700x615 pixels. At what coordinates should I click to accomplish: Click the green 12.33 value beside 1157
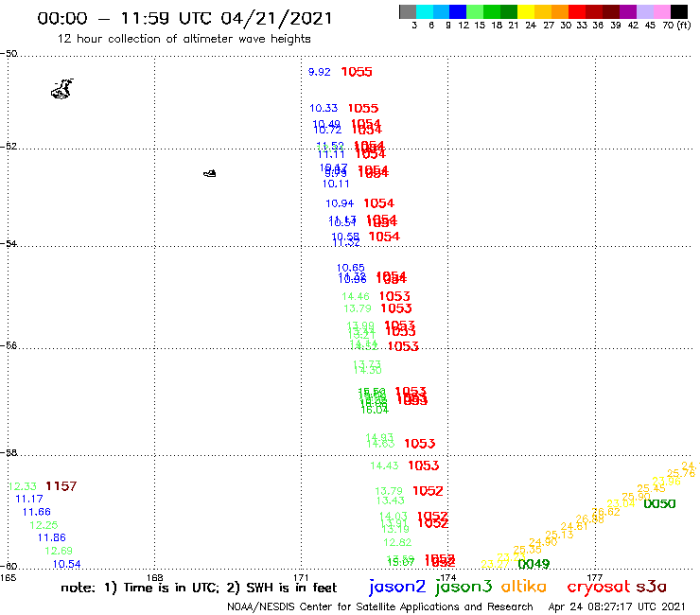(x=23, y=486)
